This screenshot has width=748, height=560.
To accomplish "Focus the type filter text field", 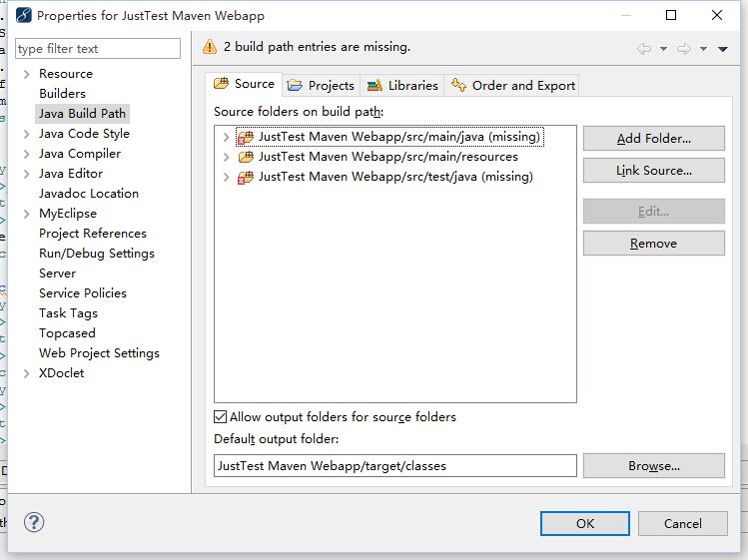I will pyautogui.click(x=98, y=49).
